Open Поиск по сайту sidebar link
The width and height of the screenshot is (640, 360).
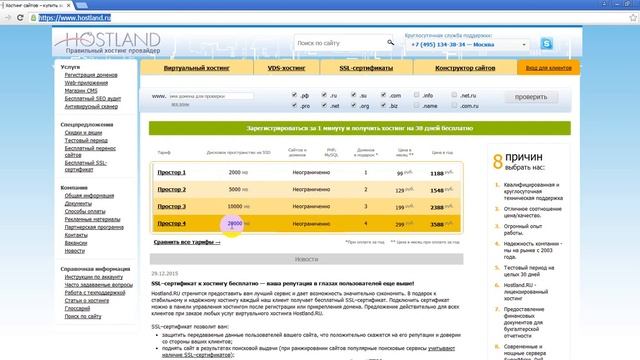tap(83, 316)
